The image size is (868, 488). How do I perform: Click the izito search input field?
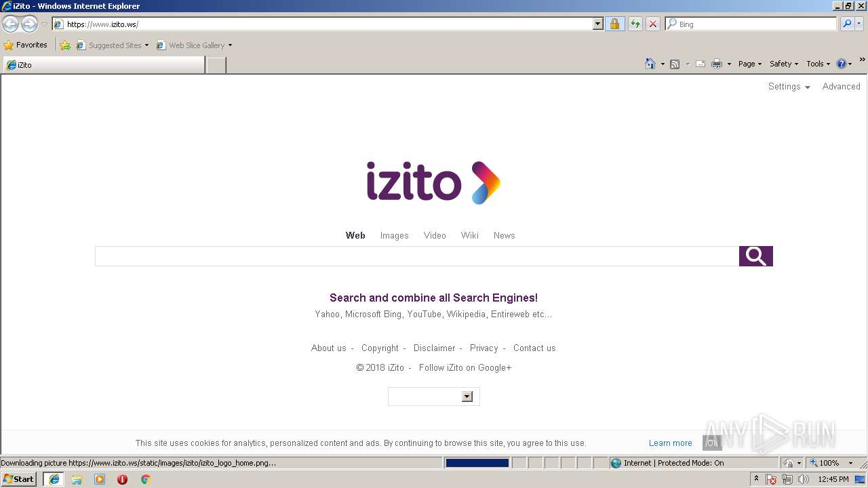[417, 256]
